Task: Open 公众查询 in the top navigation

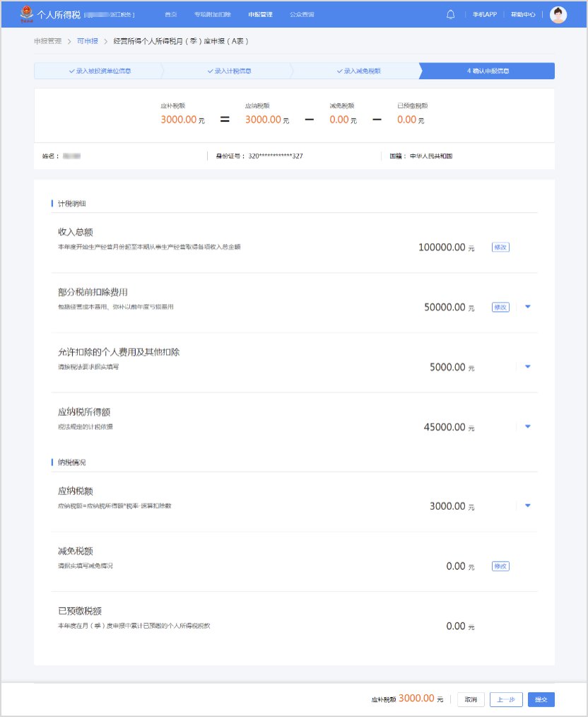Action: click(x=302, y=14)
